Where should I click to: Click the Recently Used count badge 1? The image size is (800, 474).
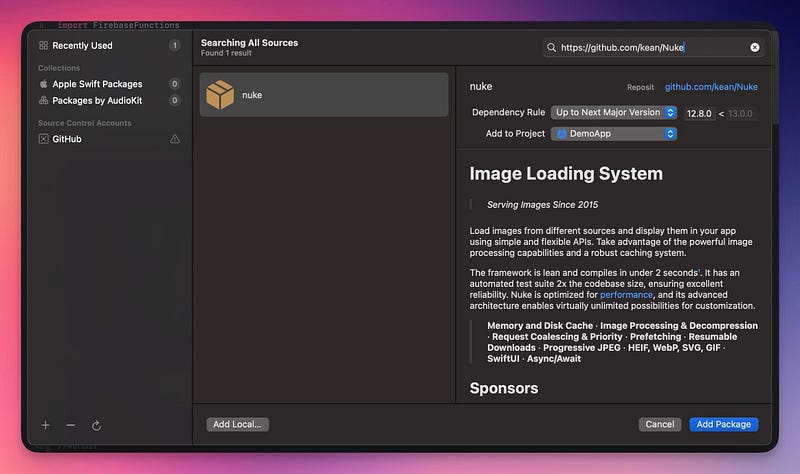(x=174, y=45)
